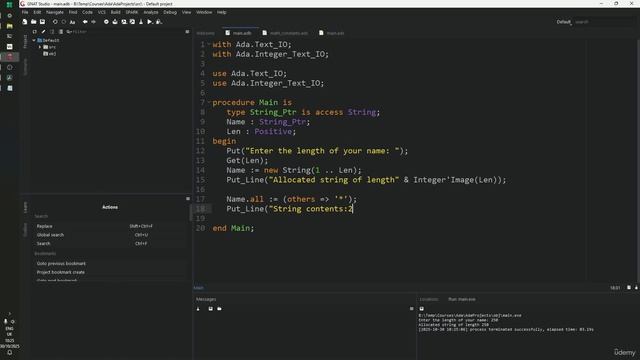Switch to the Messages tab
Screen dimensions: 640x360
206,299
